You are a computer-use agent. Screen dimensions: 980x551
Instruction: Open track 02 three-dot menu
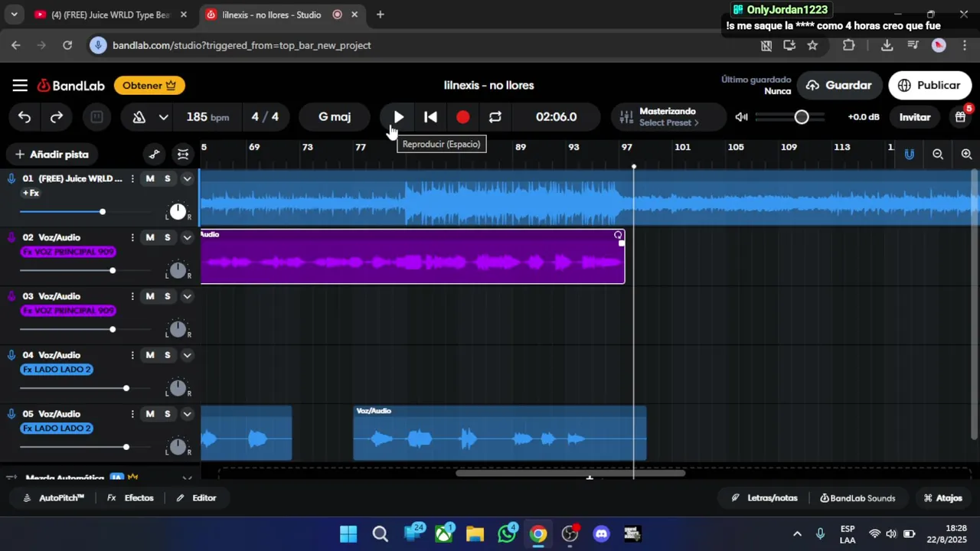click(132, 238)
